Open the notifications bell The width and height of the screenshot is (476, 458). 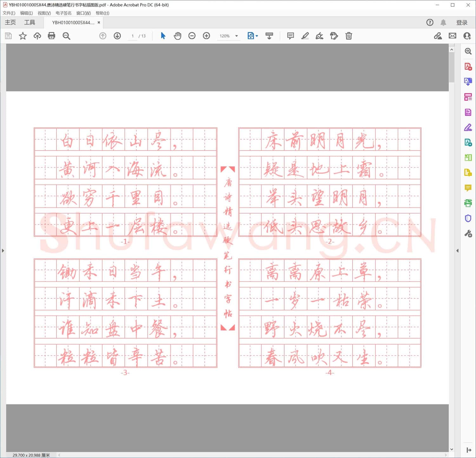pos(443,23)
